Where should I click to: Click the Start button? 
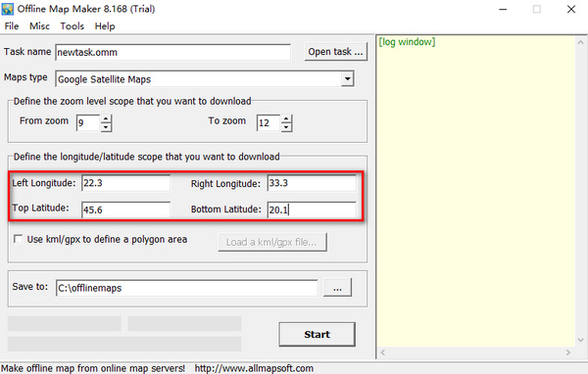click(x=317, y=334)
